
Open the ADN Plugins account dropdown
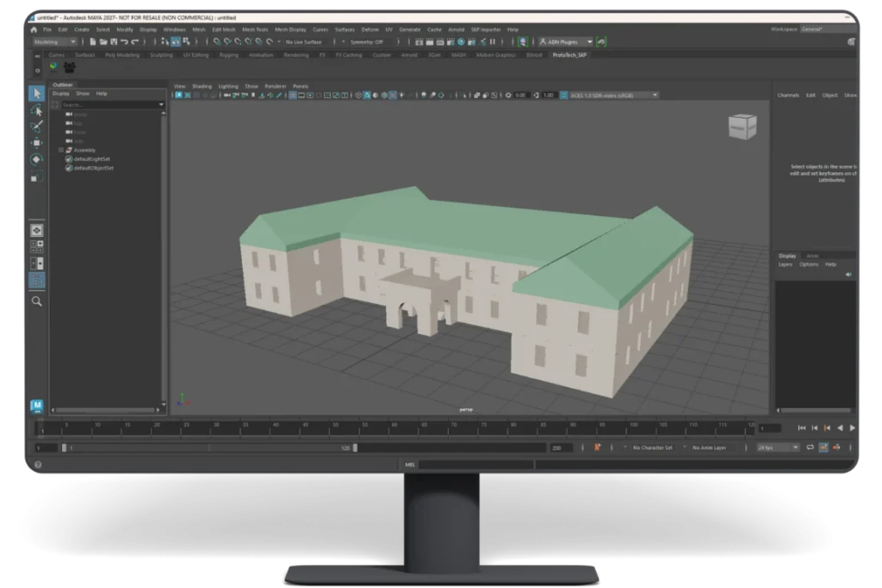pyautogui.click(x=566, y=41)
